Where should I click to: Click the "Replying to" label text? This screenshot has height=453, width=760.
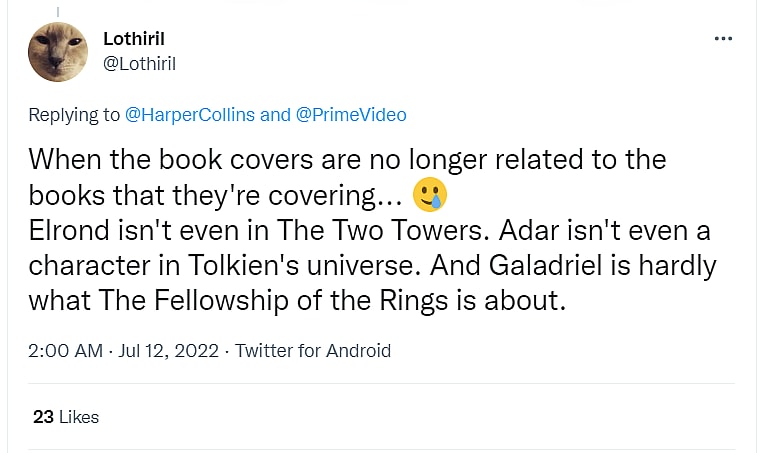74,115
